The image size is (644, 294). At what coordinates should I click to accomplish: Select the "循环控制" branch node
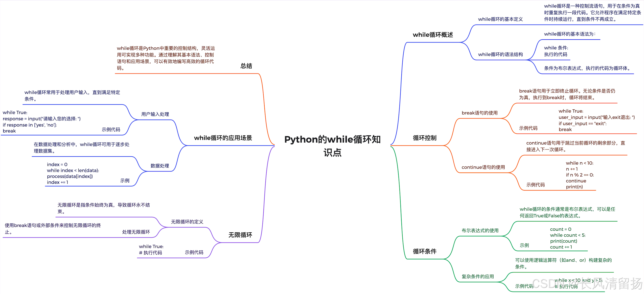click(424, 138)
